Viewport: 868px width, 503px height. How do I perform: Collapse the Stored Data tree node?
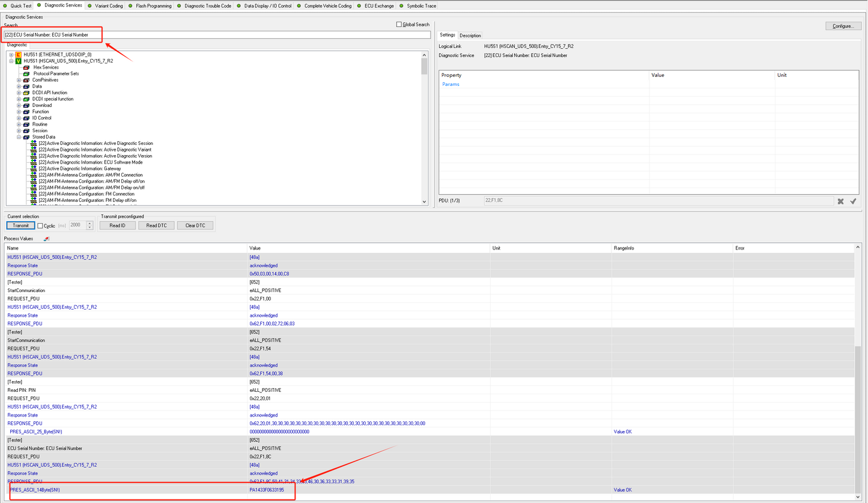click(19, 137)
